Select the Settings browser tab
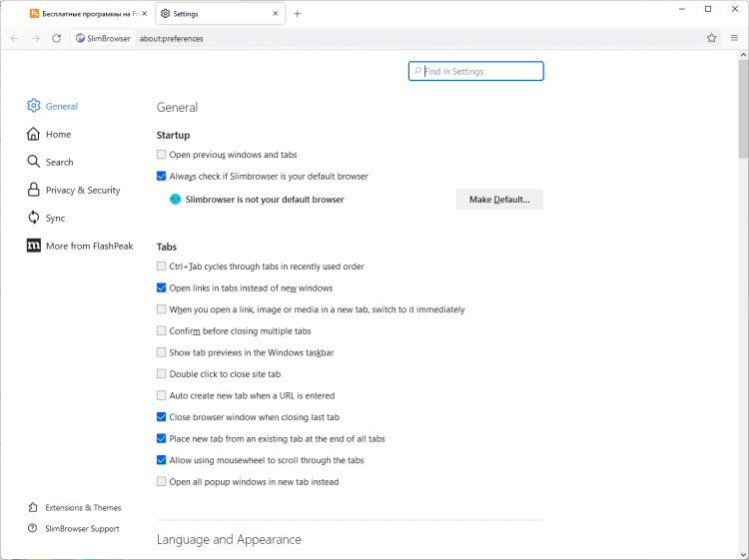This screenshot has width=749, height=560. click(x=215, y=14)
